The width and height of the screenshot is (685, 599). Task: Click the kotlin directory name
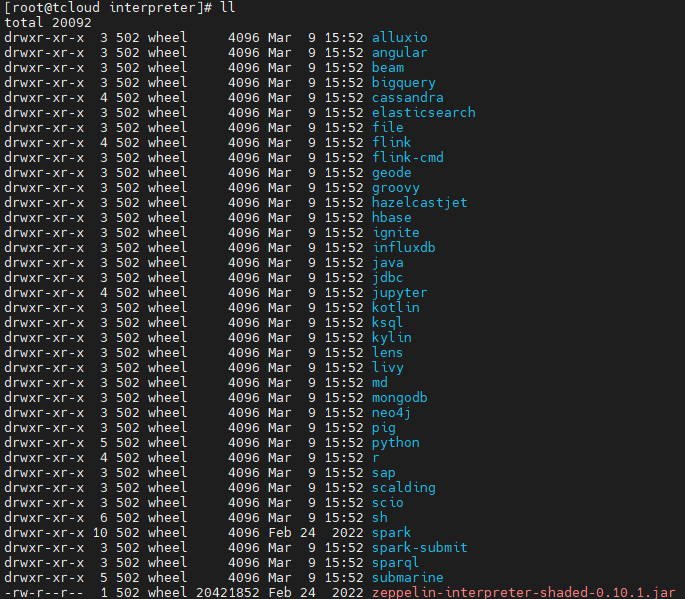pos(395,307)
